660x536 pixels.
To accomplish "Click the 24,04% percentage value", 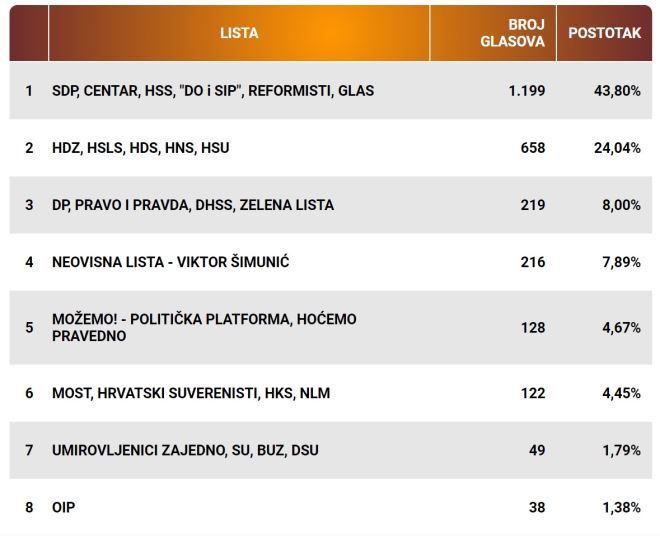I will pyautogui.click(x=621, y=148).
